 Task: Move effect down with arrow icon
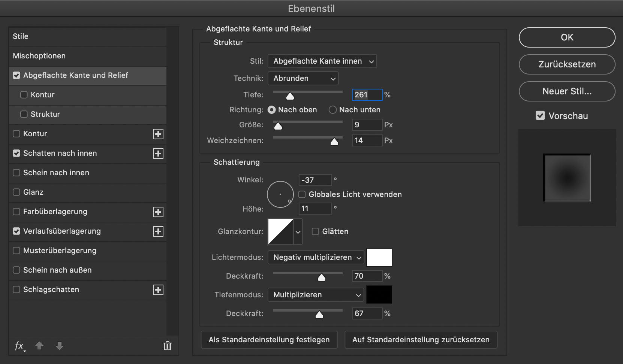60,346
